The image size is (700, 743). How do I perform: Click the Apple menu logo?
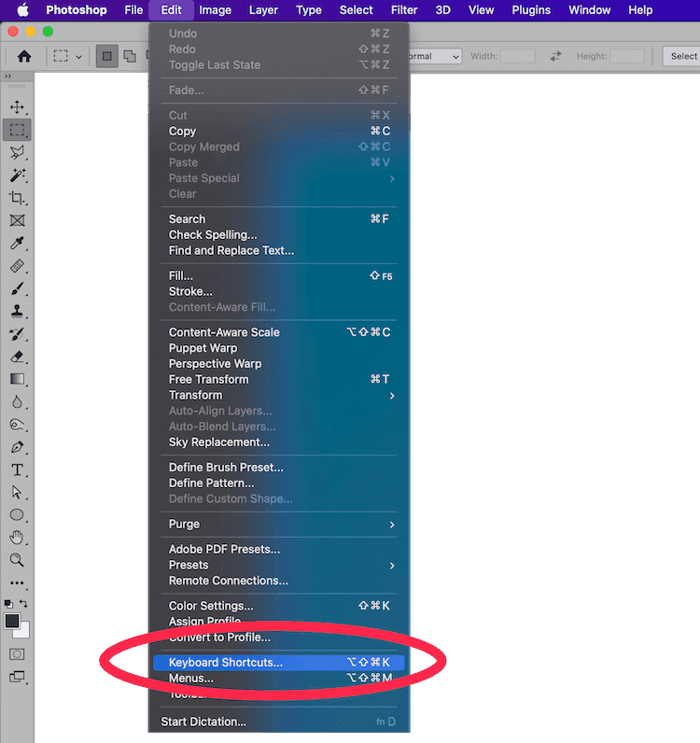click(23, 10)
